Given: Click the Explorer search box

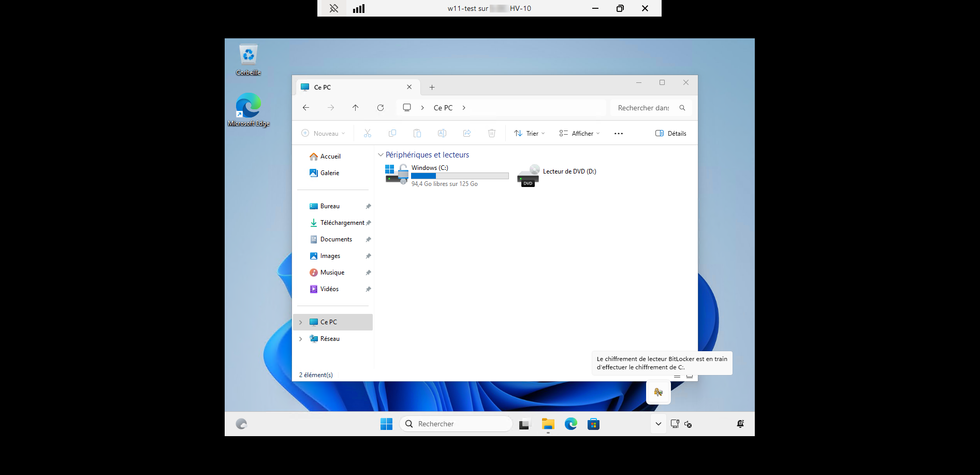Looking at the screenshot, I should [x=644, y=108].
